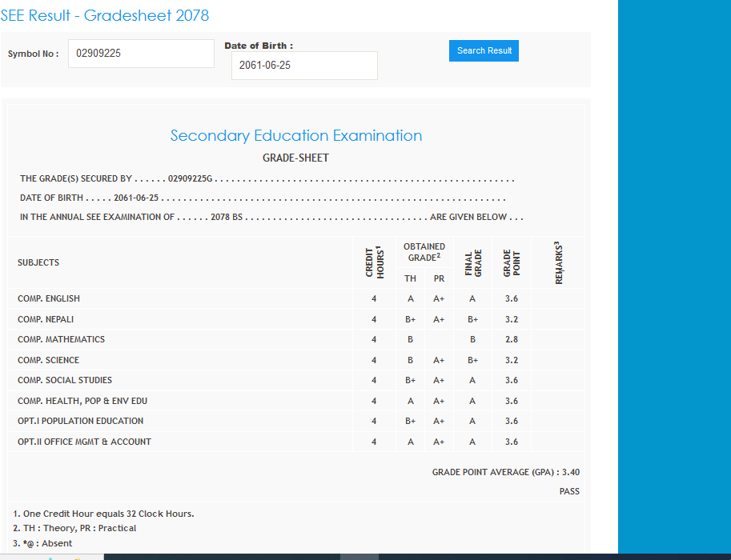Click the Symbol No label
The width and height of the screenshot is (731, 560).
pos(33,54)
